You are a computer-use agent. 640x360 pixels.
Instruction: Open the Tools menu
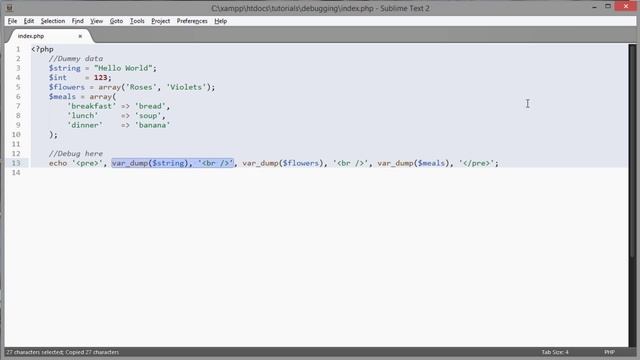[137, 21]
